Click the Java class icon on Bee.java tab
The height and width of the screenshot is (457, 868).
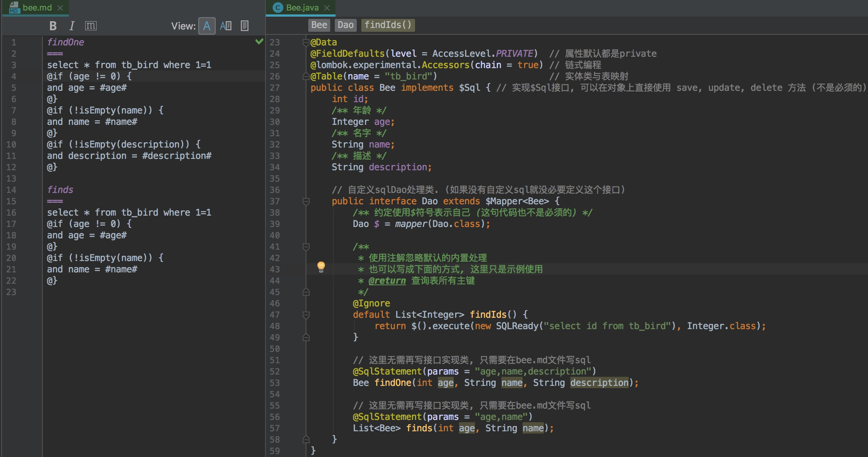click(278, 8)
